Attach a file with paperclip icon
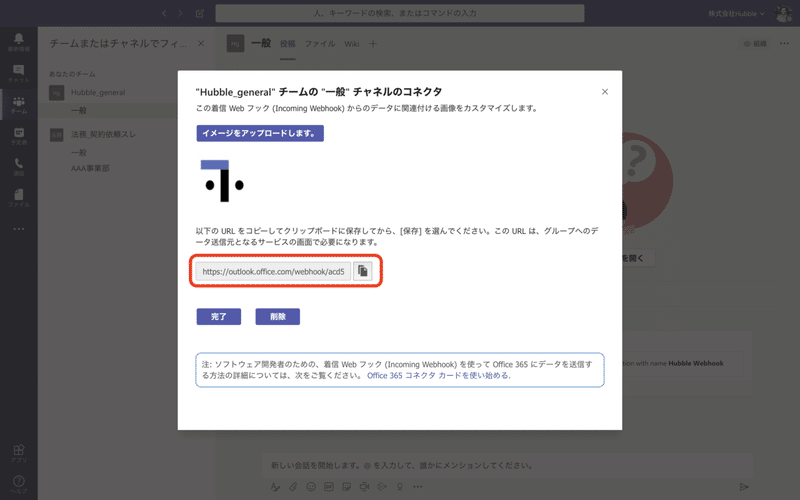800x500 pixels. coord(293,487)
